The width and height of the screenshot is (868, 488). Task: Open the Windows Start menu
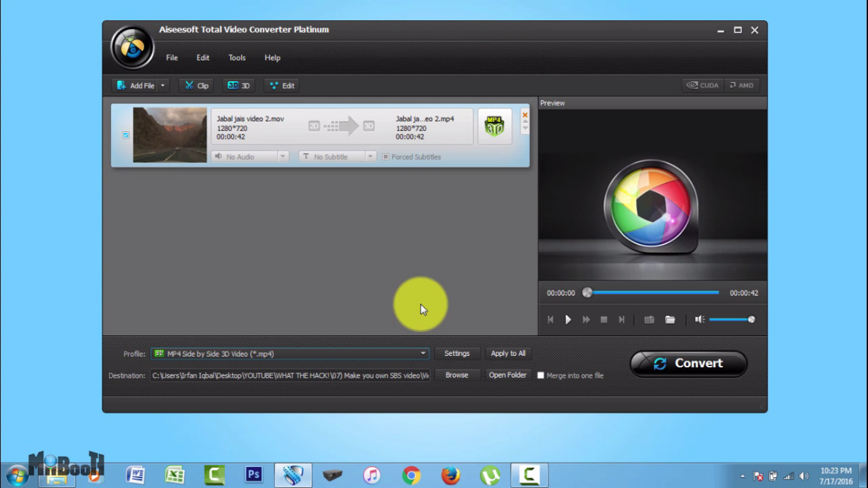[x=17, y=475]
